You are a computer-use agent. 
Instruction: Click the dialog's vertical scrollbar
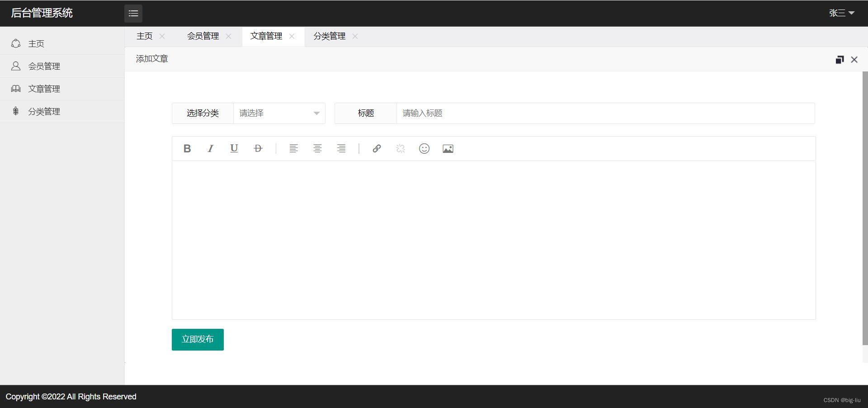coord(865,208)
